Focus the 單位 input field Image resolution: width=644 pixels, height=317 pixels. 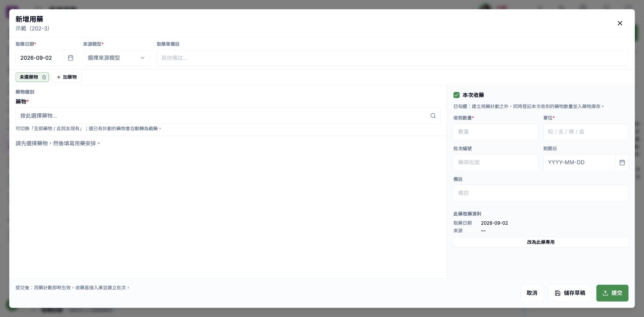pos(585,132)
